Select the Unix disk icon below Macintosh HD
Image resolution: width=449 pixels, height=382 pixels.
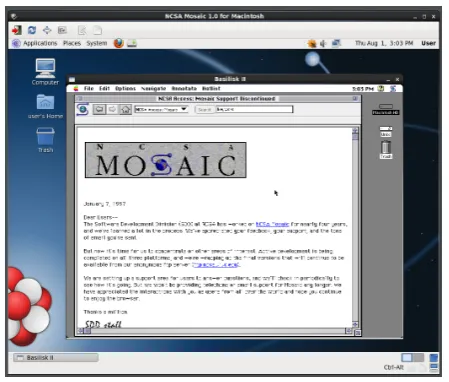386,131
